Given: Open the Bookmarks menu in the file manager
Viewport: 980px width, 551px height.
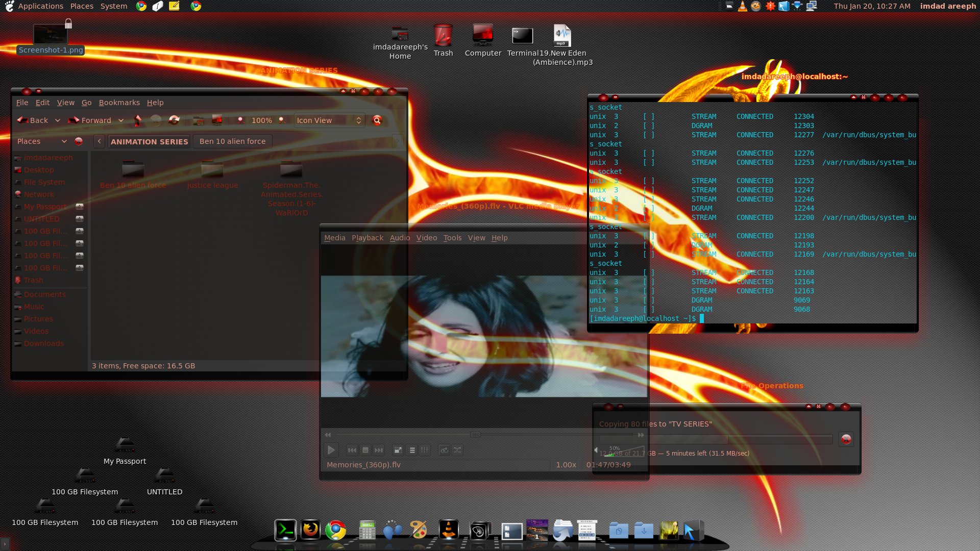Looking at the screenshot, I should tap(119, 103).
